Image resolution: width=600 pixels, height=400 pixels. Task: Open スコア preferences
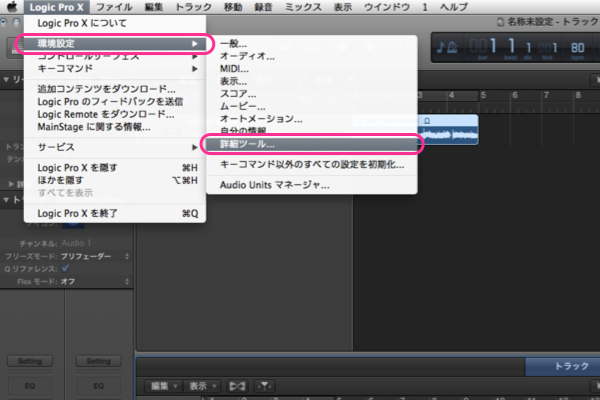(311, 94)
